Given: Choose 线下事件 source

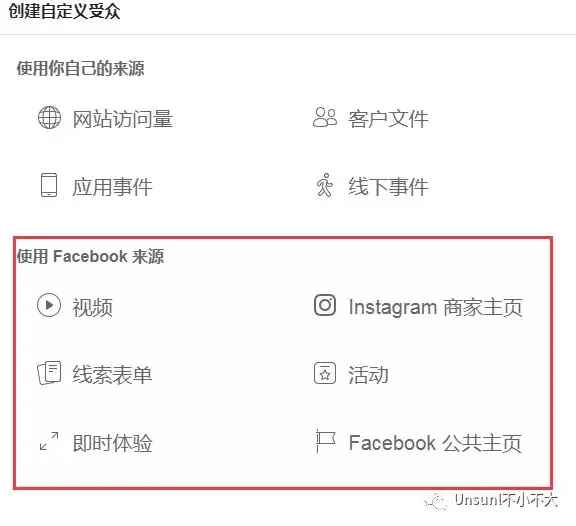Looking at the screenshot, I should tap(388, 187).
